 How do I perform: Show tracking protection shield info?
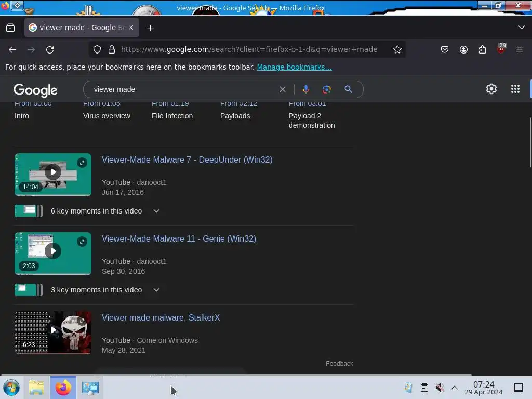(97, 49)
